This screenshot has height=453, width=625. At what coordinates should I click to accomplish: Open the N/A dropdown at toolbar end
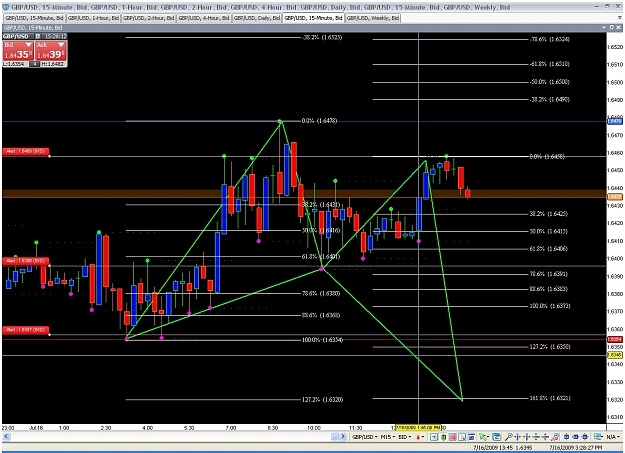[613, 437]
